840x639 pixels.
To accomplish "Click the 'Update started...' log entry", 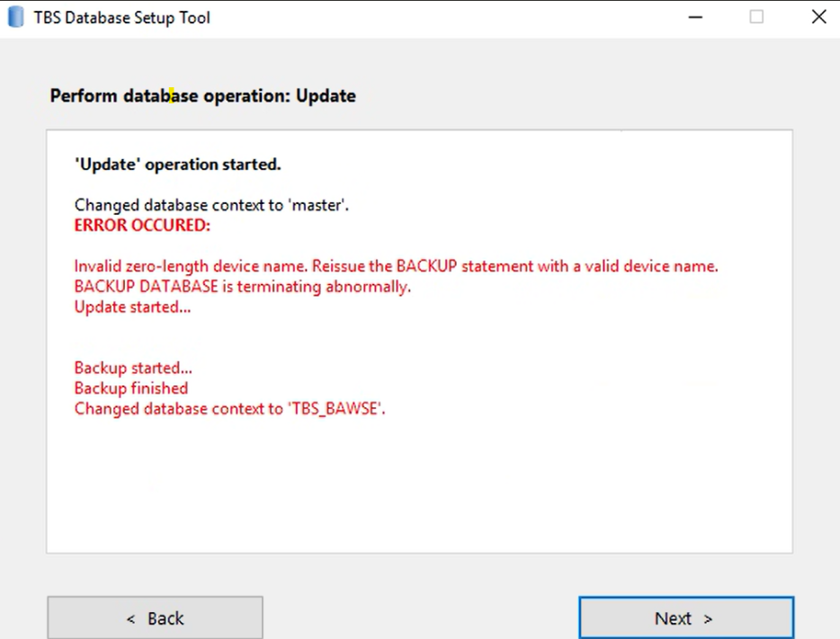I will (x=132, y=307).
